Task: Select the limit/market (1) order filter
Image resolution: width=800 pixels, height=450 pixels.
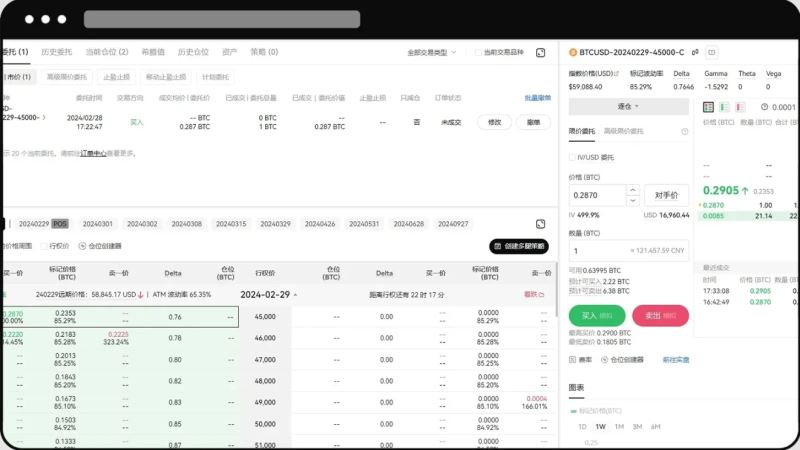Action: point(19,77)
